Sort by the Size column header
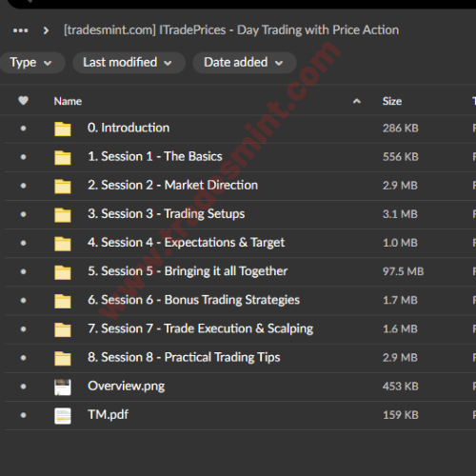 point(392,101)
